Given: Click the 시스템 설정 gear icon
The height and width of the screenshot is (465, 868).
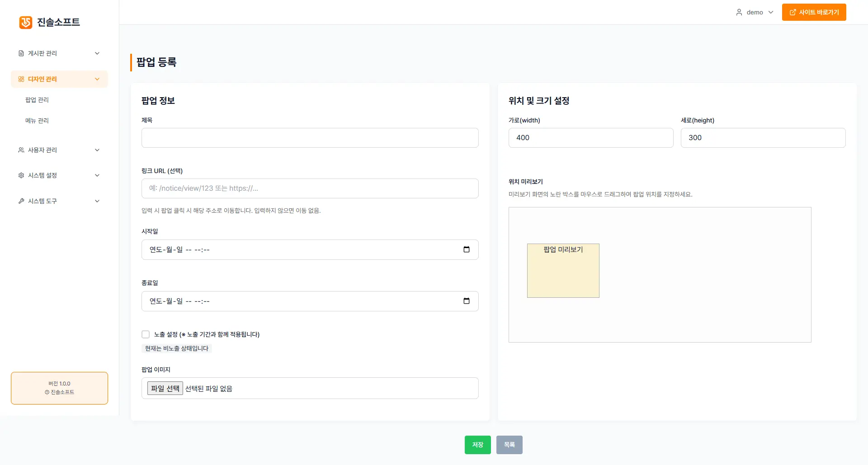Looking at the screenshot, I should [21, 175].
